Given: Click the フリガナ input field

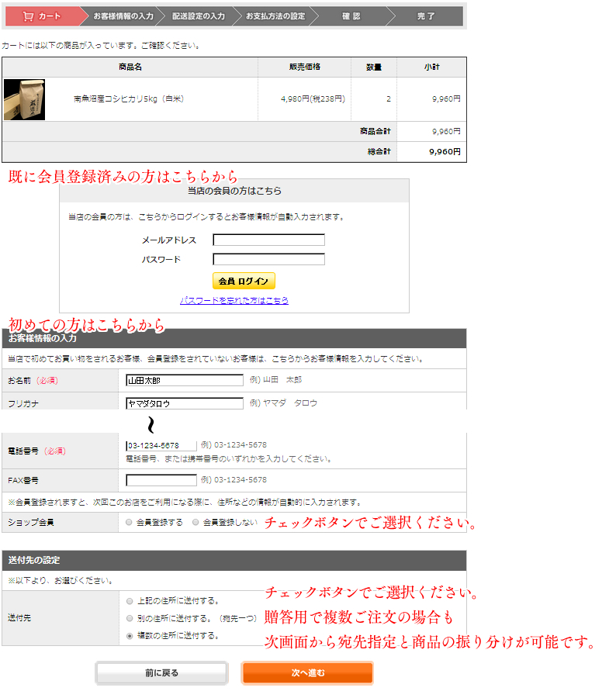Looking at the screenshot, I should 185,403.
